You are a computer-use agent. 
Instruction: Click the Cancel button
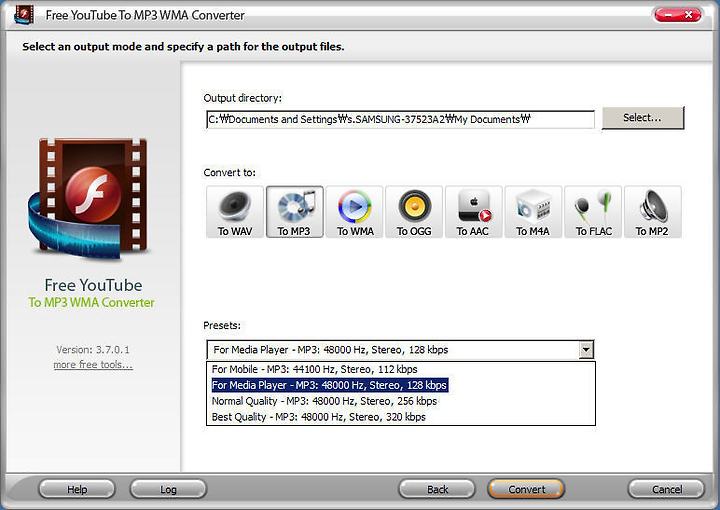[x=666, y=489]
